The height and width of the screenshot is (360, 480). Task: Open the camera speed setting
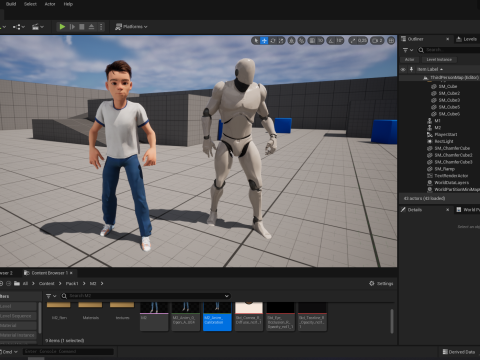[377, 41]
